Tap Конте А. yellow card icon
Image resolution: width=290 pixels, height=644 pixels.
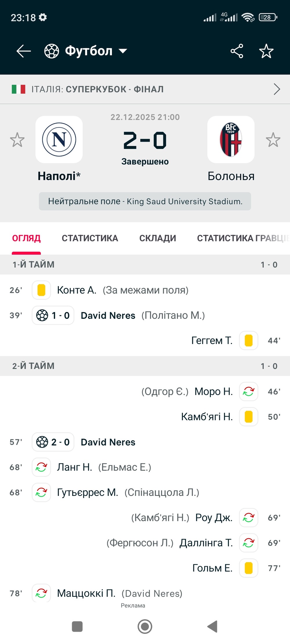point(41,290)
